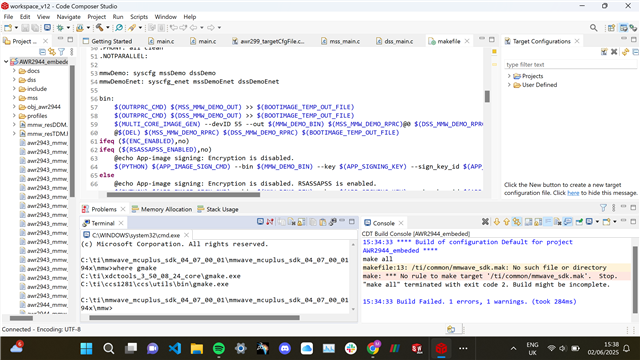Screen dimensions: 640x360
Task: Toggle the CCS Debug perspective button
Action: tap(633, 28)
